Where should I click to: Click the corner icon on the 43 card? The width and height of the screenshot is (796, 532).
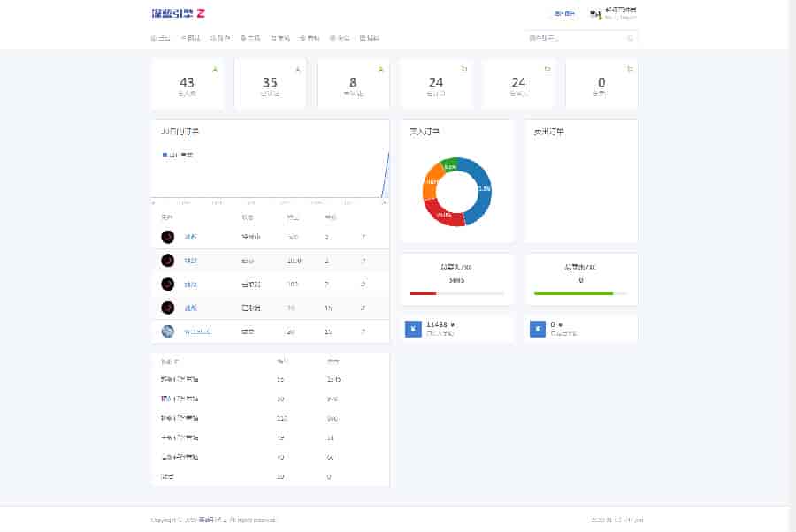215,70
